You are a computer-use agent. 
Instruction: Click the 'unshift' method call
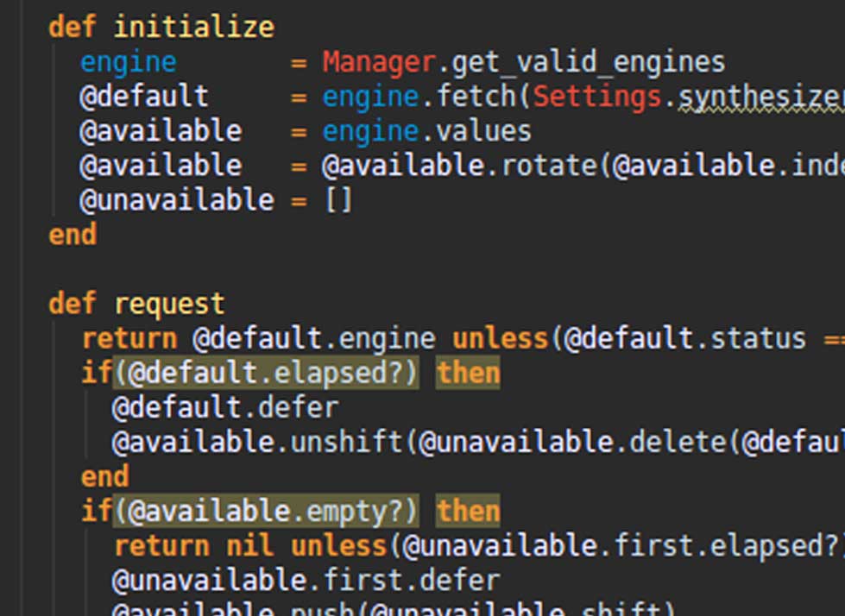pos(346,442)
